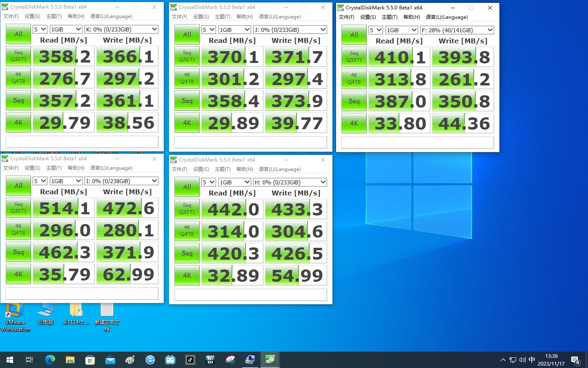Image resolution: width=588 pixels, height=368 pixels.
Task: Open the test count dropdown in K: window
Action: click(x=40, y=29)
